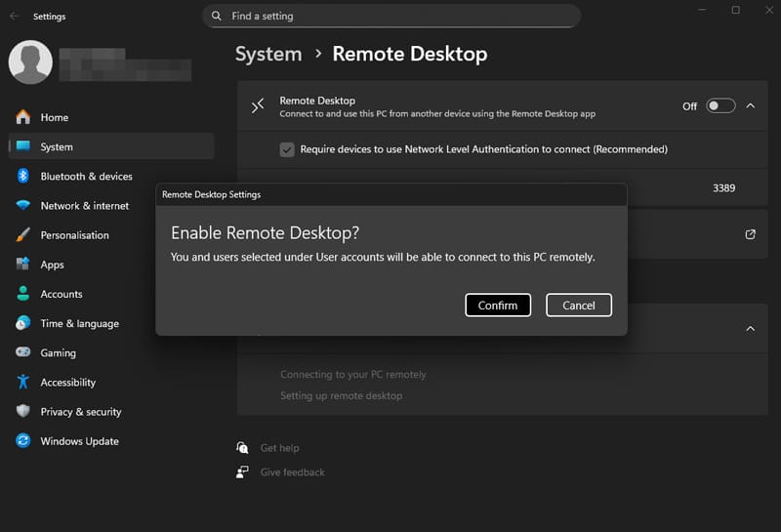Collapse the Remote Desktop section chevron

click(x=750, y=106)
